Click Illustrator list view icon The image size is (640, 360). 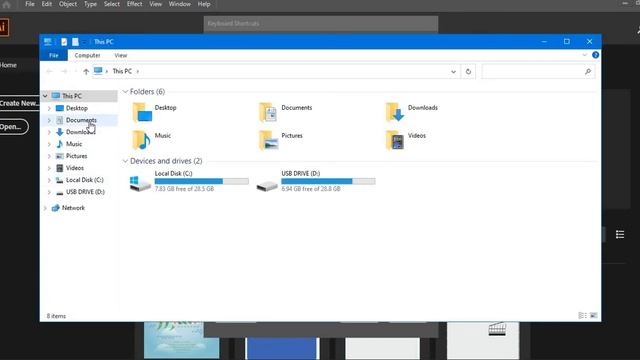(620, 234)
